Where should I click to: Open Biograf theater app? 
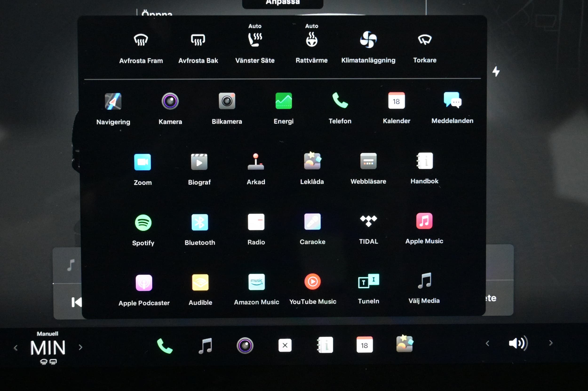[199, 162]
